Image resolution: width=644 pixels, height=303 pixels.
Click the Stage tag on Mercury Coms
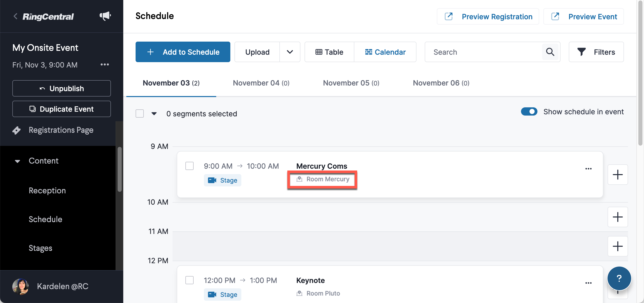[x=223, y=180]
